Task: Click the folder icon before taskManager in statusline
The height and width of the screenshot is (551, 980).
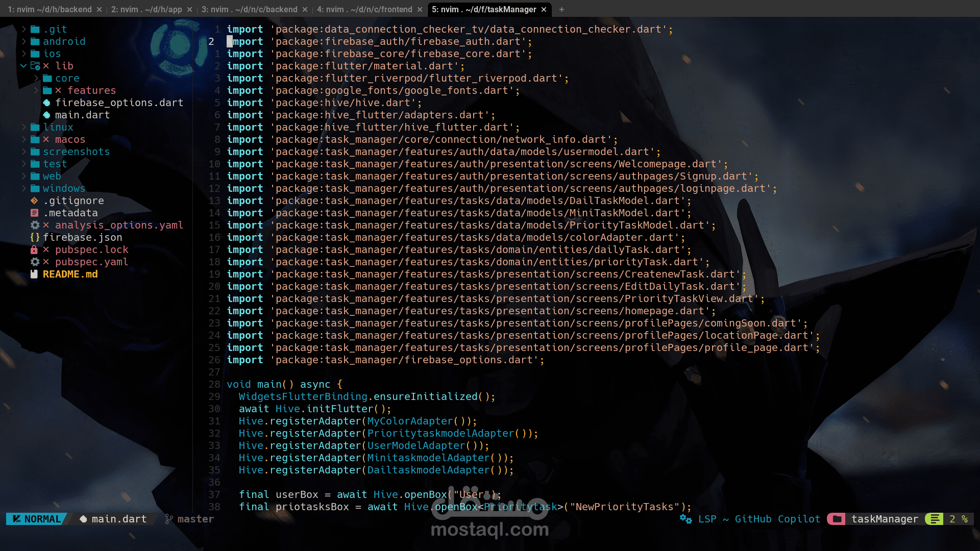Action: 837,519
